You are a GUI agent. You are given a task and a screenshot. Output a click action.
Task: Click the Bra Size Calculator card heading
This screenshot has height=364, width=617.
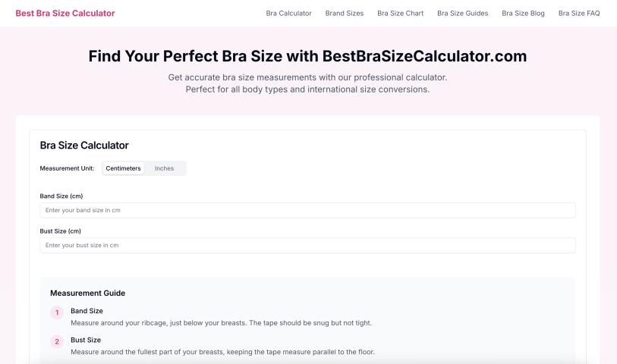point(84,145)
